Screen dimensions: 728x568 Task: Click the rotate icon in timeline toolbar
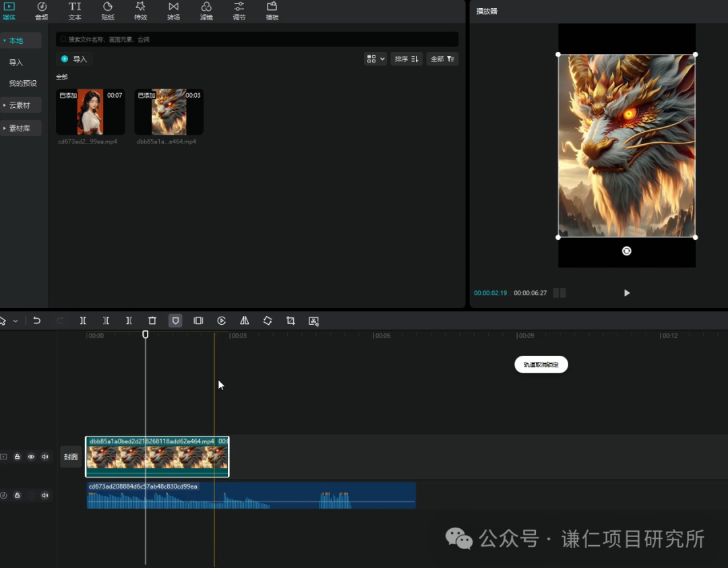click(x=268, y=321)
